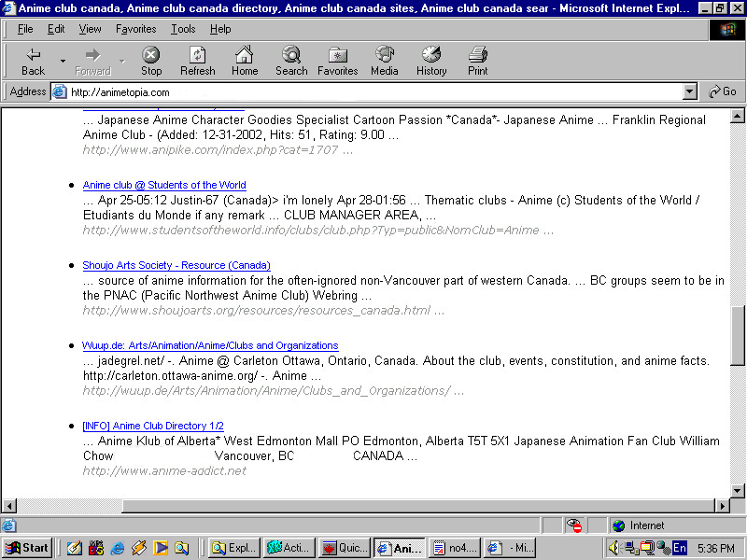The width and height of the screenshot is (747, 560).
Task: Print the current page
Action: pyautogui.click(x=477, y=61)
